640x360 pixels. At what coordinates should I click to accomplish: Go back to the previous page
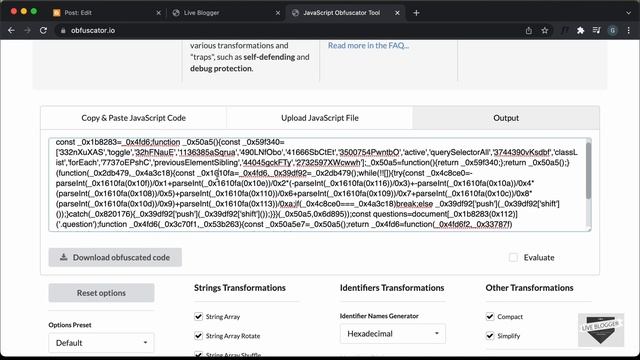coord(11,31)
